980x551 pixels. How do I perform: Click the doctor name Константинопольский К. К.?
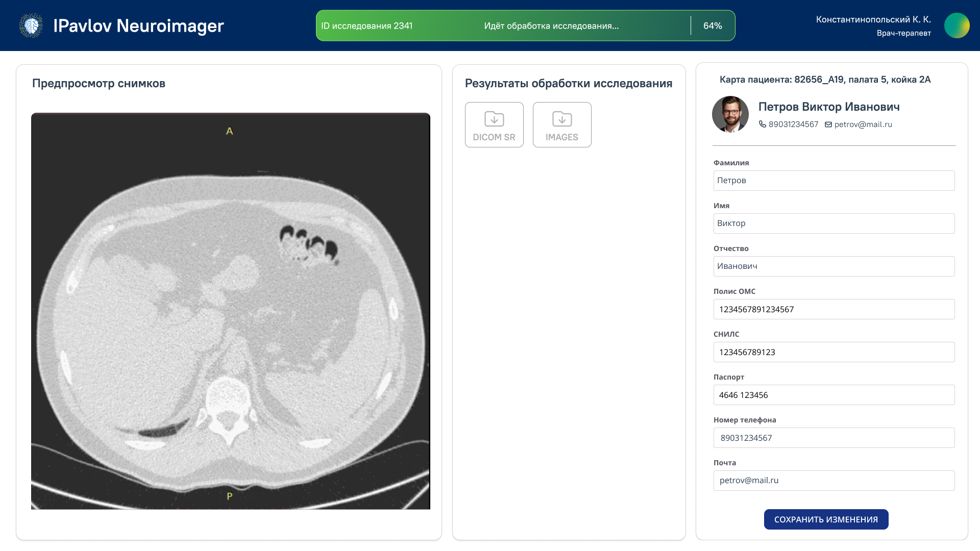tap(873, 19)
